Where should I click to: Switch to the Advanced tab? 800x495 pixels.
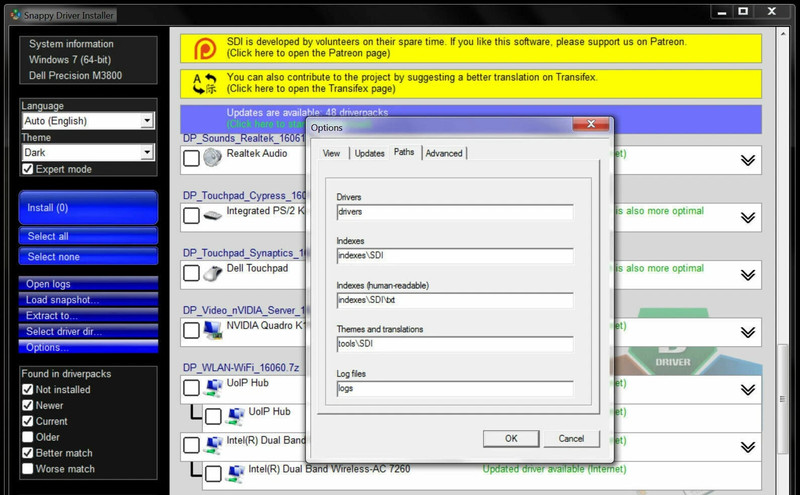(444, 153)
